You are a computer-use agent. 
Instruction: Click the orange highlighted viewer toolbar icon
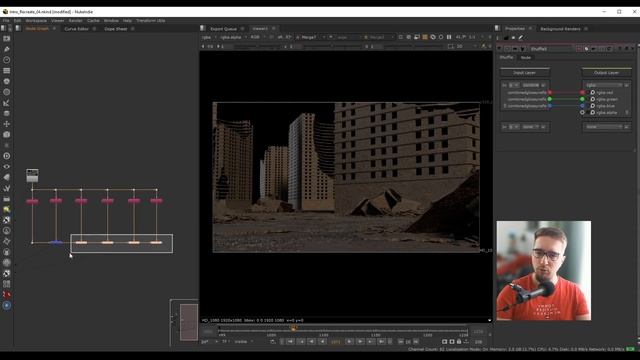pyautogui.click(x=425, y=37)
